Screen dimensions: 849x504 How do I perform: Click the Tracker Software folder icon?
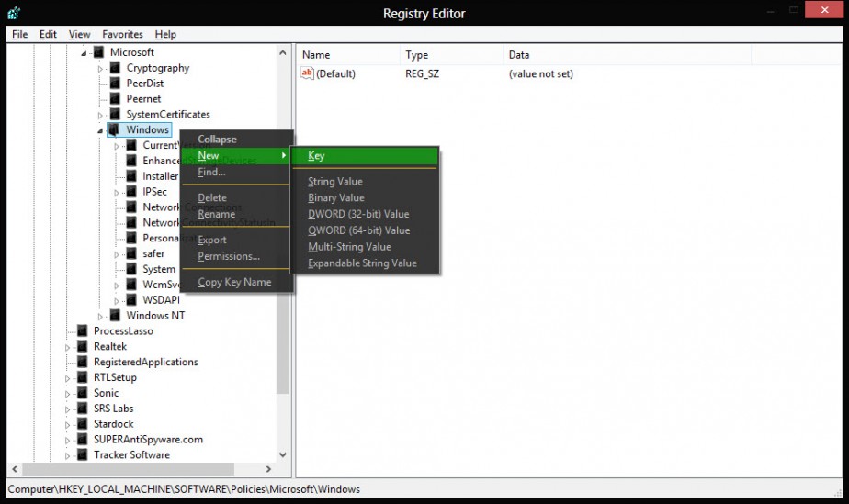click(x=83, y=454)
